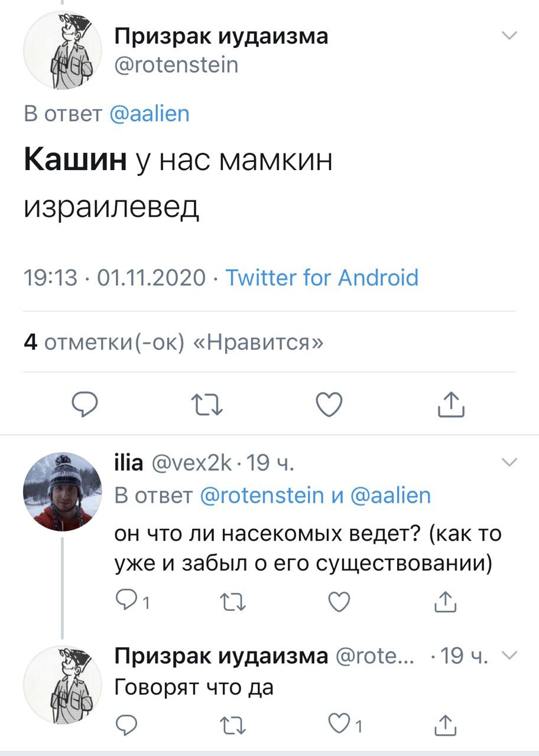
Task: Retweet the 'Говорят что да' tweet
Action: [230, 723]
